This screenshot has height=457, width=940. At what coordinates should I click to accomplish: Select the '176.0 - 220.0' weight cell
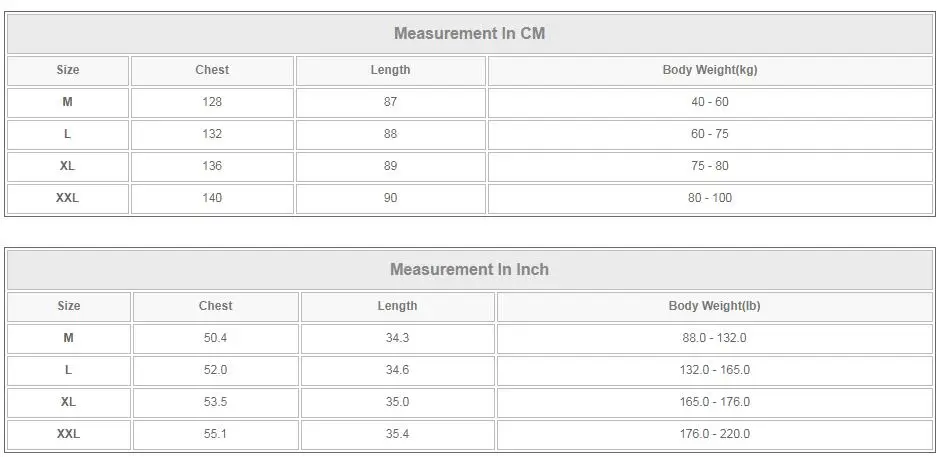714,434
